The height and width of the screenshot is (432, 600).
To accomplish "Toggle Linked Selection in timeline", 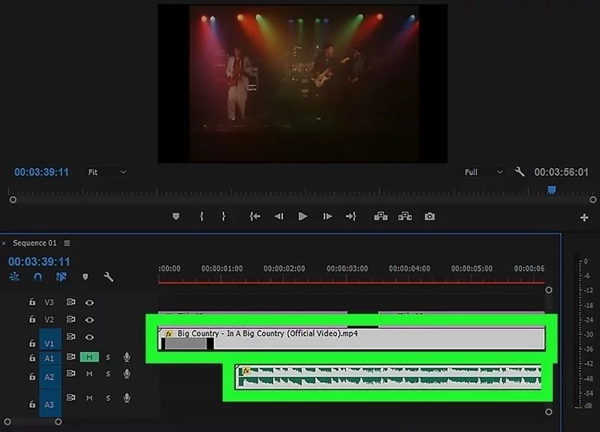I will 61,277.
